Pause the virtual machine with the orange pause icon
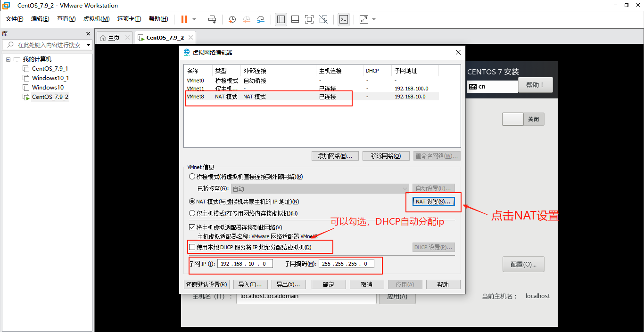Screen dimensions: 644x332 click(x=184, y=19)
